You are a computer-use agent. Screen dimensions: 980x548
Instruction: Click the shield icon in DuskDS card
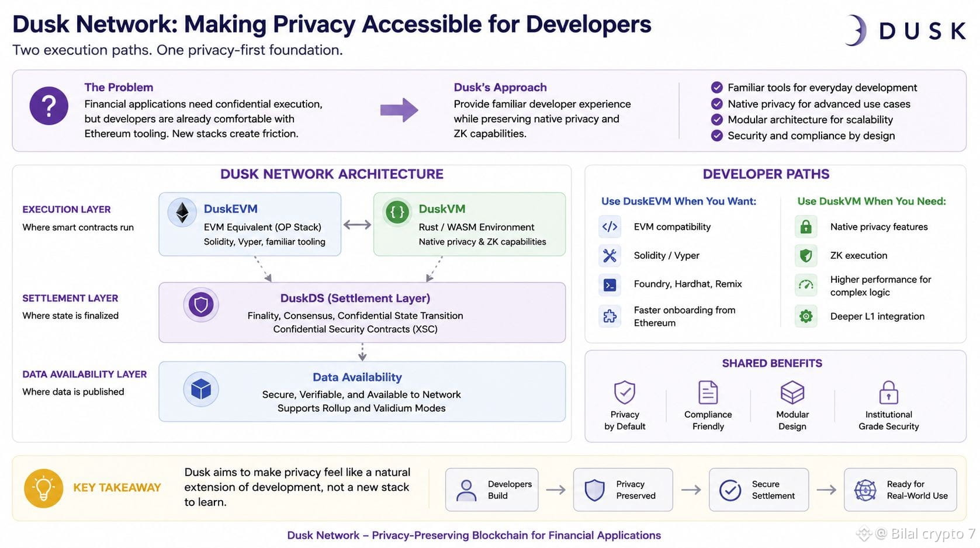click(201, 304)
